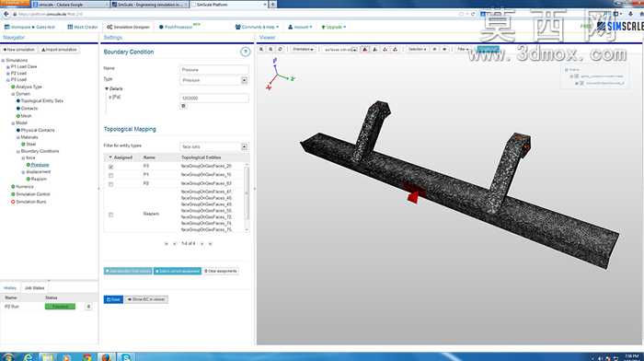This screenshot has width=644, height=361.
Task: Open File Explorer from the taskbar
Action: point(47,357)
